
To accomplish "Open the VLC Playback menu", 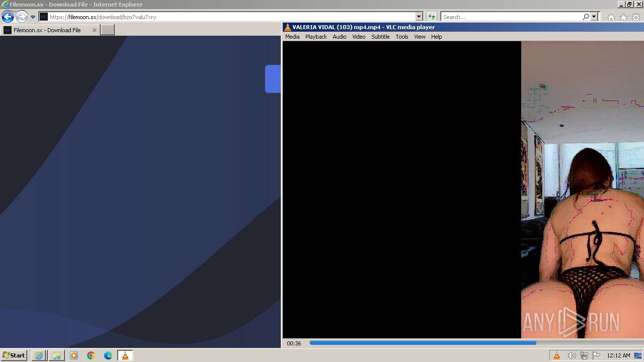I will (x=316, y=37).
